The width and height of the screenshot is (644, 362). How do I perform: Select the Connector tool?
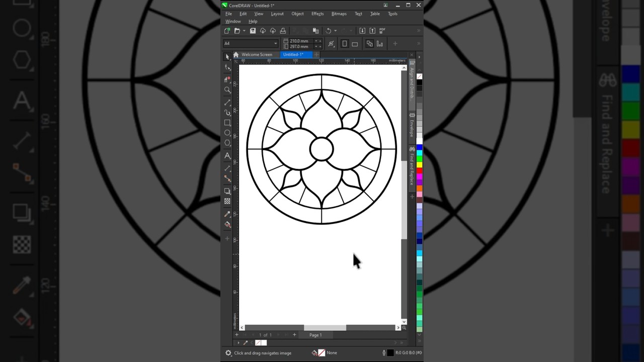pyautogui.click(x=227, y=179)
